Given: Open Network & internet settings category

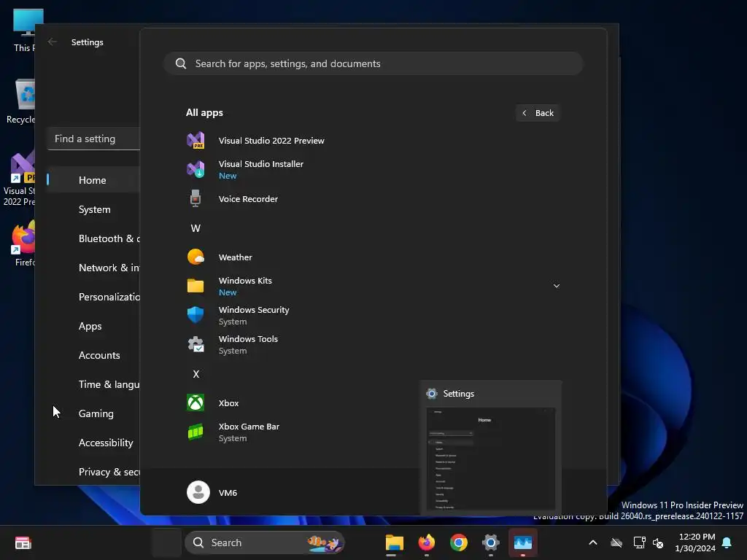Looking at the screenshot, I should coord(93,268).
